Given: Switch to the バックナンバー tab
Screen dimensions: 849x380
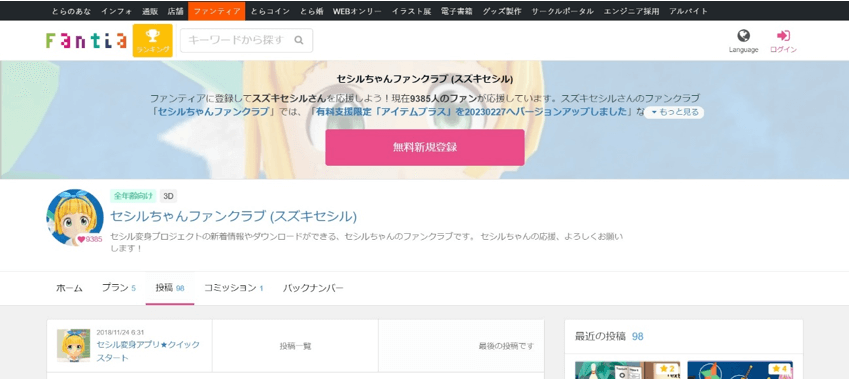Looking at the screenshot, I should click(313, 288).
